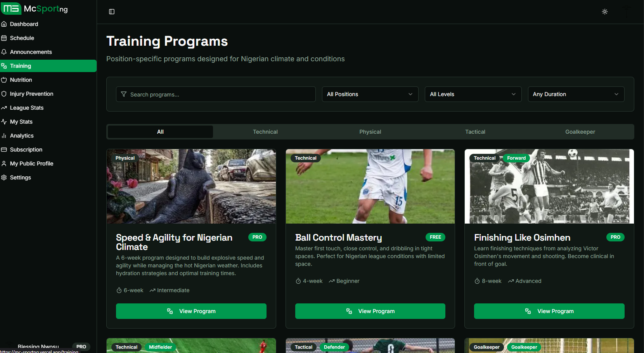Select the Analytics bar-chart icon
Image resolution: width=644 pixels, height=353 pixels.
(x=3, y=135)
